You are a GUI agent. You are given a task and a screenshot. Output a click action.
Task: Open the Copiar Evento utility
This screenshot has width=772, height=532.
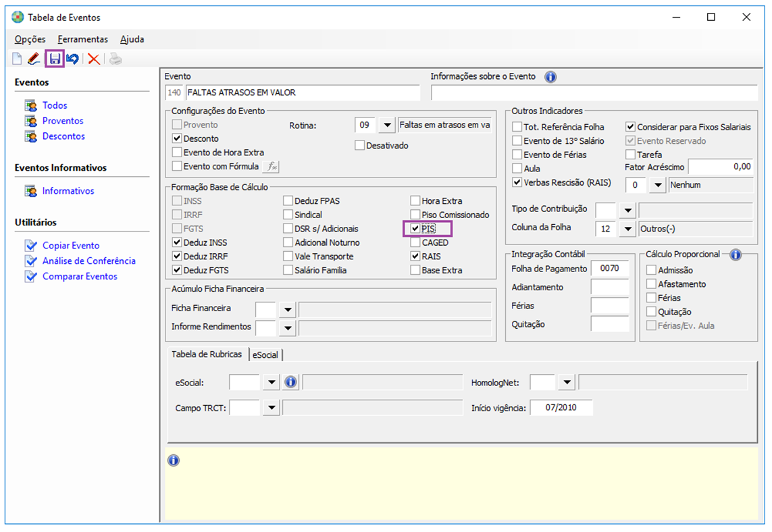71,246
